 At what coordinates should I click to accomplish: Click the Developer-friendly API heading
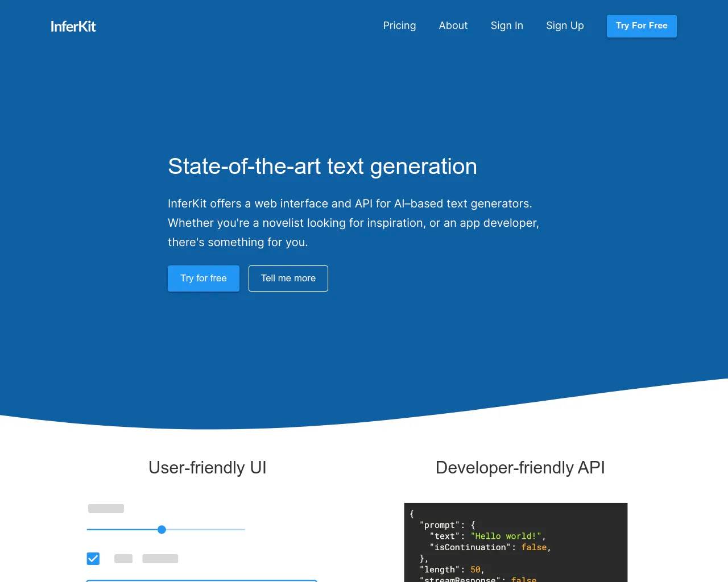pyautogui.click(x=520, y=468)
